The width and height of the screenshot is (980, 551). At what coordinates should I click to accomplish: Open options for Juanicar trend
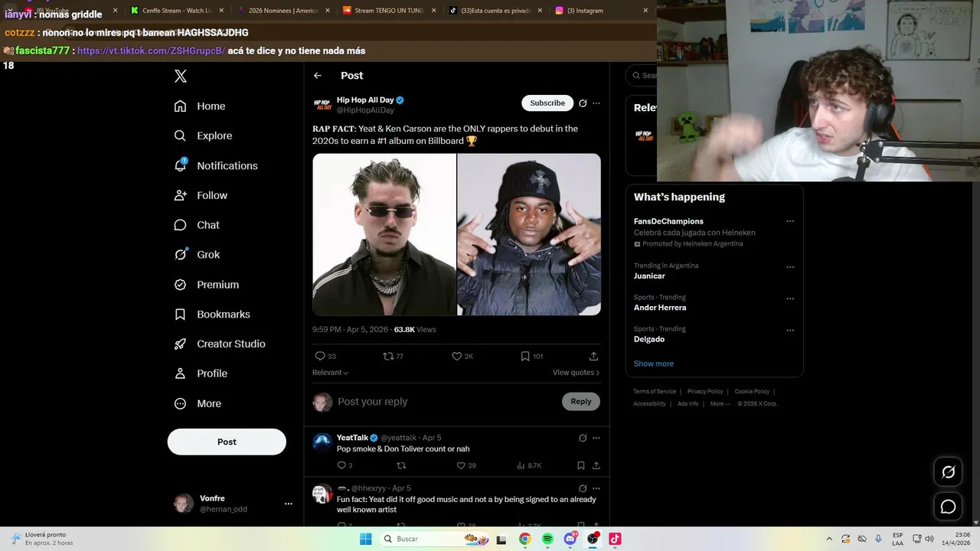tap(790, 267)
